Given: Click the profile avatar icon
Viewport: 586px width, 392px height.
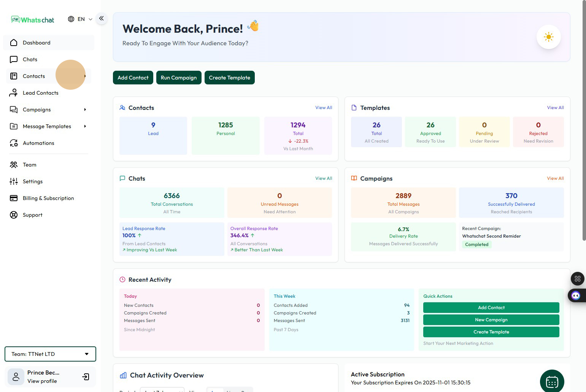Looking at the screenshot, I should click(x=16, y=377).
